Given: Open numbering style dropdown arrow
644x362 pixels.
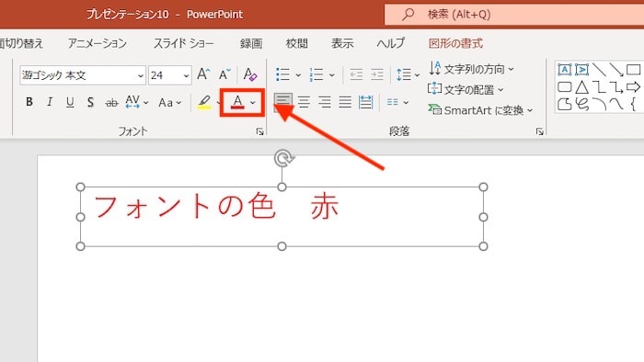Looking at the screenshot, I should pyautogui.click(x=332, y=75).
